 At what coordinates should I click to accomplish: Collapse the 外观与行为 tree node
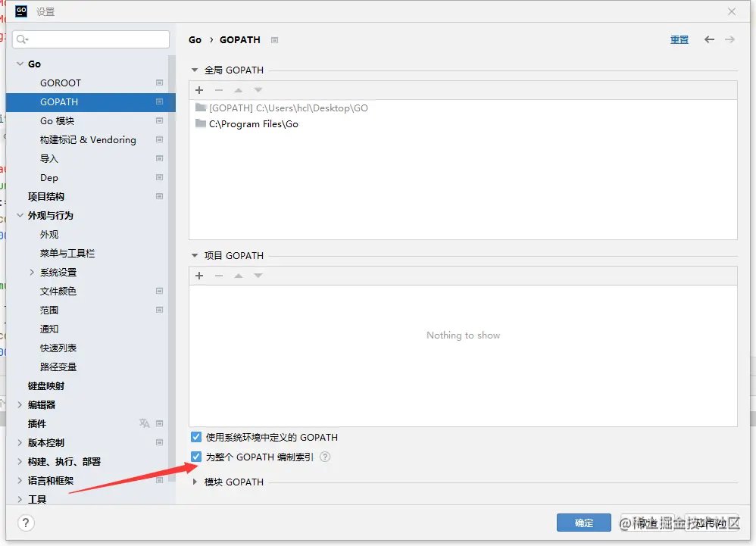click(20, 215)
